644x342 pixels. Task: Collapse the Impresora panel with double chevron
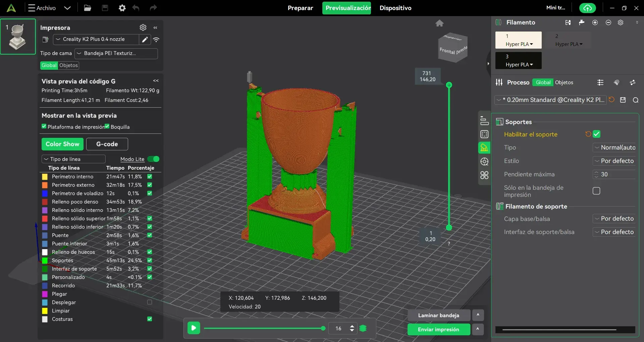pos(155,27)
